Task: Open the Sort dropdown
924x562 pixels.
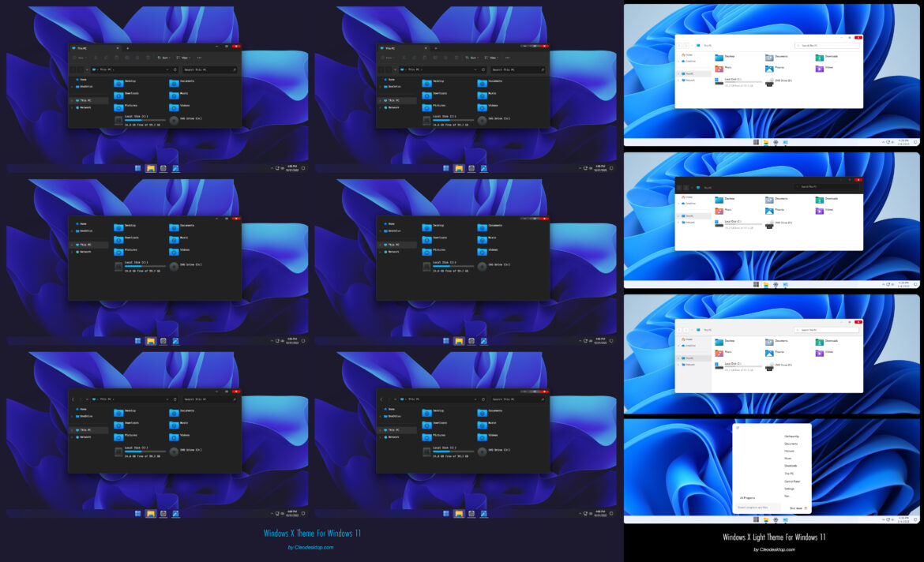Action: pyautogui.click(x=163, y=58)
